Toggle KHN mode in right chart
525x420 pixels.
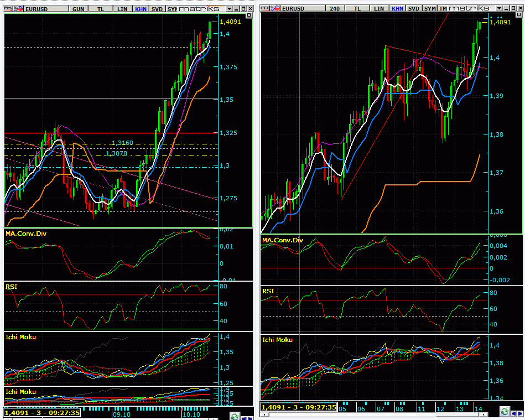coord(398,9)
